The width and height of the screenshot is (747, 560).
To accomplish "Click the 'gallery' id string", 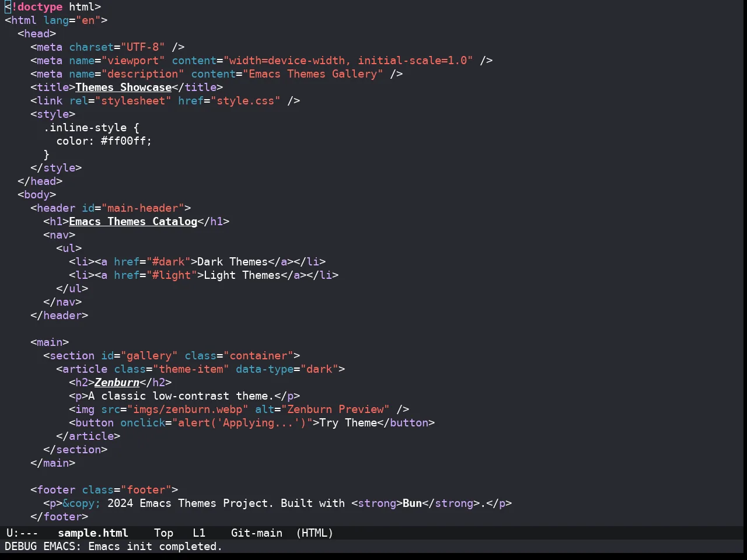I will point(149,356).
